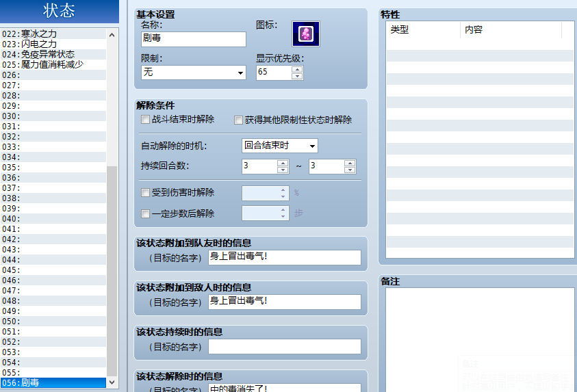Click the message field for 该状态附加到队友时的信息
Viewport: 577px width, 392px height.
pyautogui.click(x=285, y=257)
